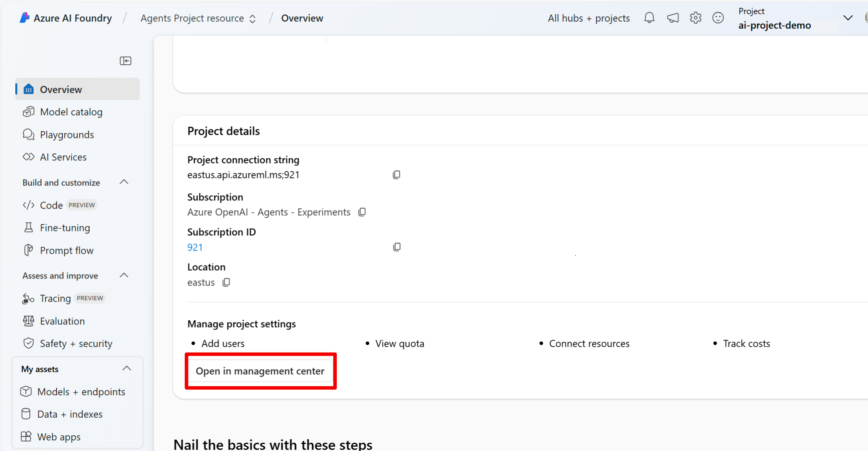Collapse the left navigation pane
868x451 pixels.
(x=125, y=61)
